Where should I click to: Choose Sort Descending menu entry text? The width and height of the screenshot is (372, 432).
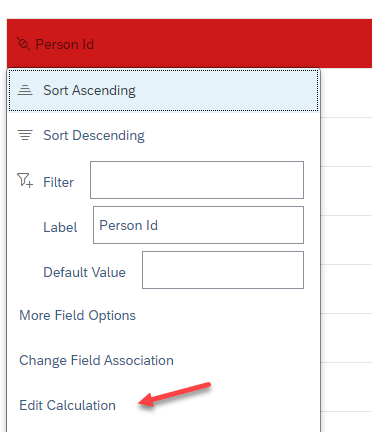click(x=94, y=135)
